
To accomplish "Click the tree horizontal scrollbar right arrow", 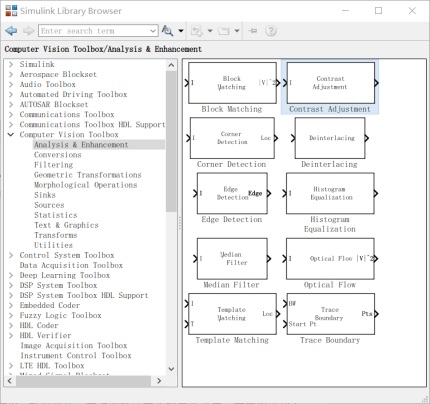I will pyautogui.click(x=159, y=381).
